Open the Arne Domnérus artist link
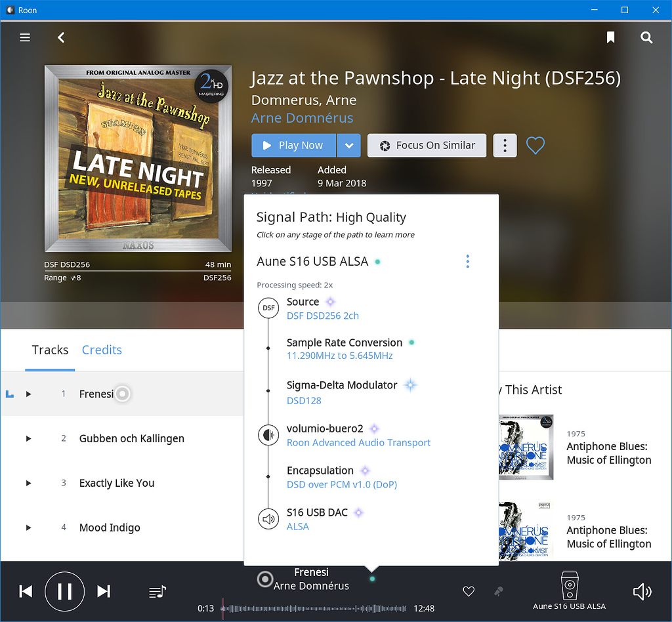 click(302, 118)
